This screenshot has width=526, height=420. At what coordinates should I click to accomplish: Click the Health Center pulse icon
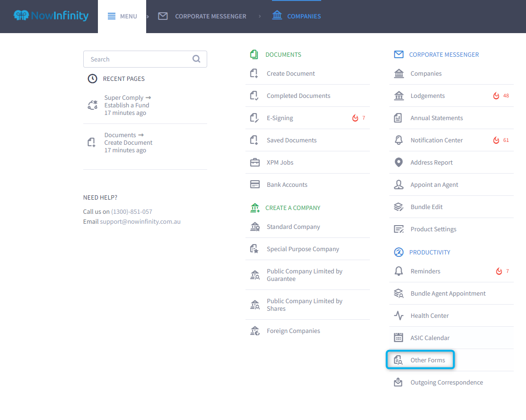click(x=399, y=315)
